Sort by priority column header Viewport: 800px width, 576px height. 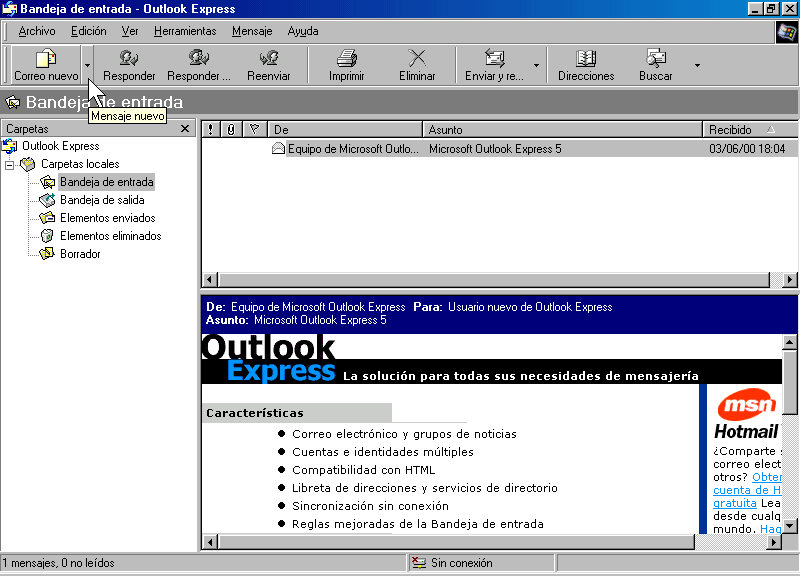(x=211, y=130)
